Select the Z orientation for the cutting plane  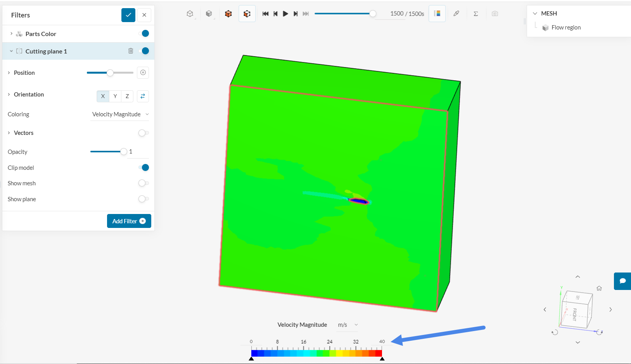[127, 96]
